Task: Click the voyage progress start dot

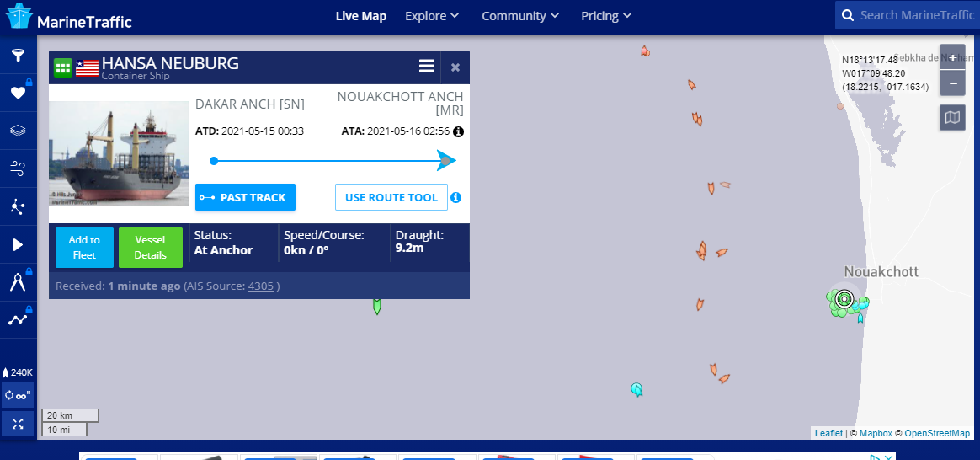Action: pyautogui.click(x=214, y=161)
